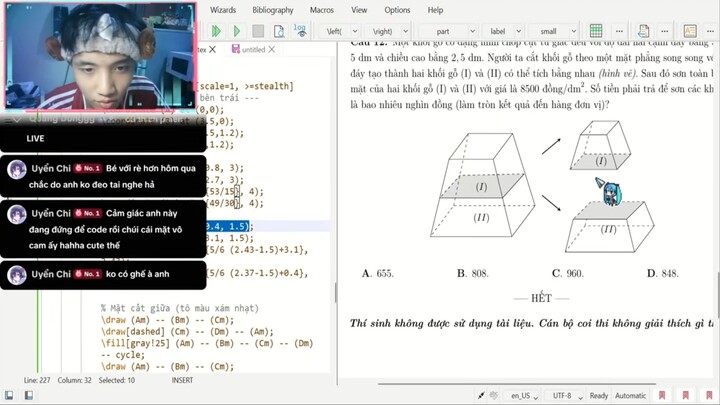720x405 pixels.
Task: Click the orange text box toolbar icon
Action: (x=690, y=31)
